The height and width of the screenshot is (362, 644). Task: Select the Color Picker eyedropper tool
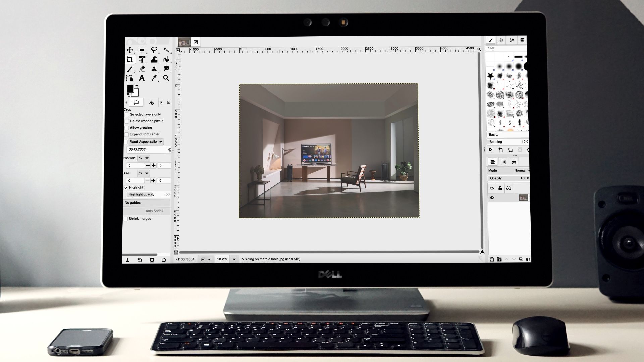click(154, 78)
